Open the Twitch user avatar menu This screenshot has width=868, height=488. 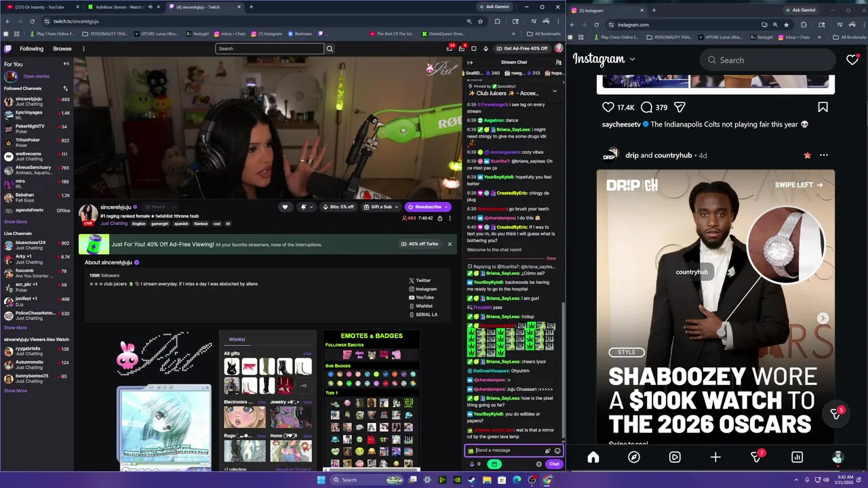coord(559,48)
